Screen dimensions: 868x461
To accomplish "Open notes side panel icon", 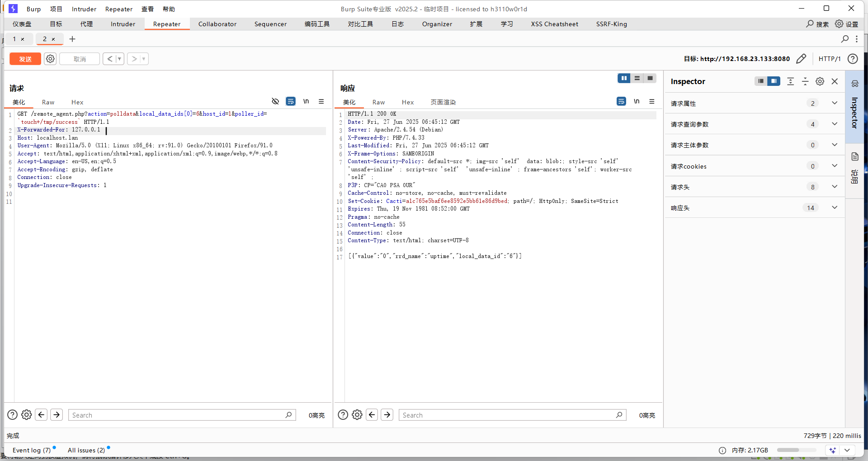I will click(854, 157).
